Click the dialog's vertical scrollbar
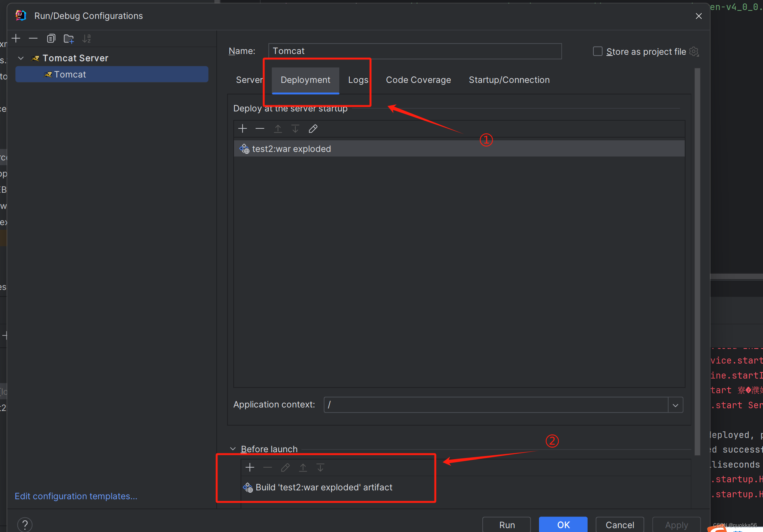 click(x=697, y=262)
